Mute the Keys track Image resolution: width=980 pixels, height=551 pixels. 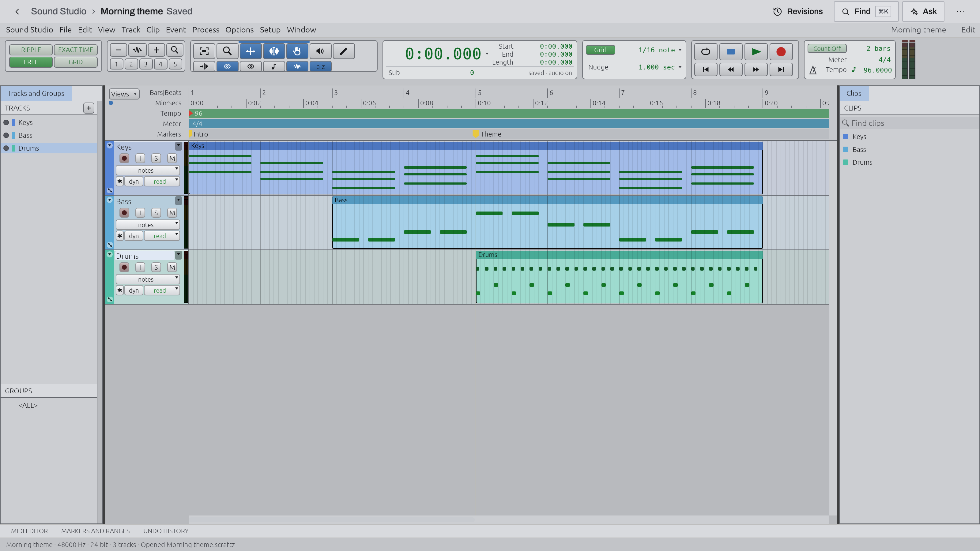pyautogui.click(x=172, y=159)
